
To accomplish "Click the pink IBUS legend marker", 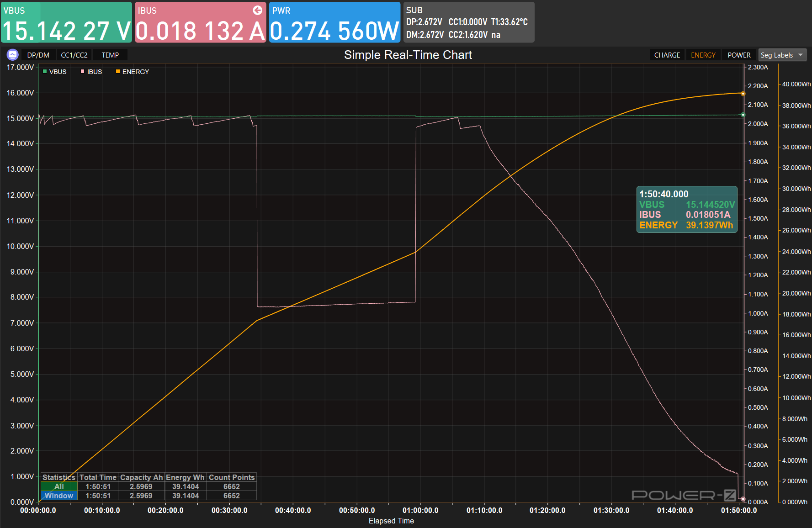I will coord(83,71).
